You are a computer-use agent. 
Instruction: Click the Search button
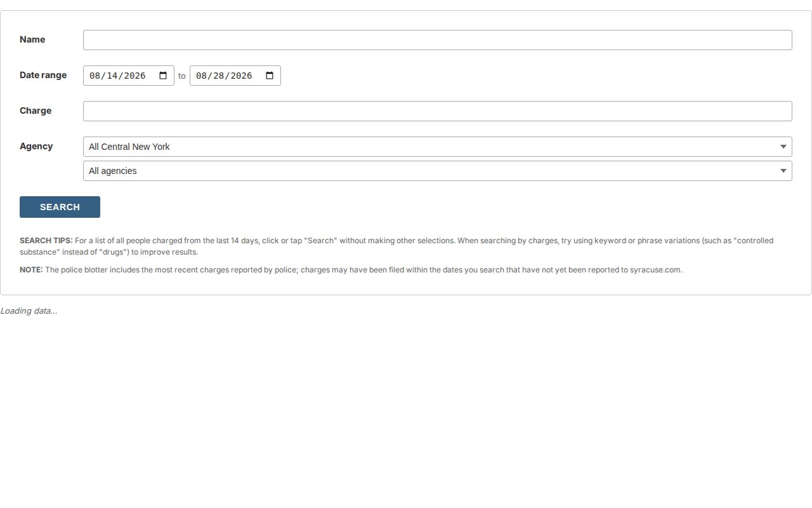pyautogui.click(x=60, y=207)
